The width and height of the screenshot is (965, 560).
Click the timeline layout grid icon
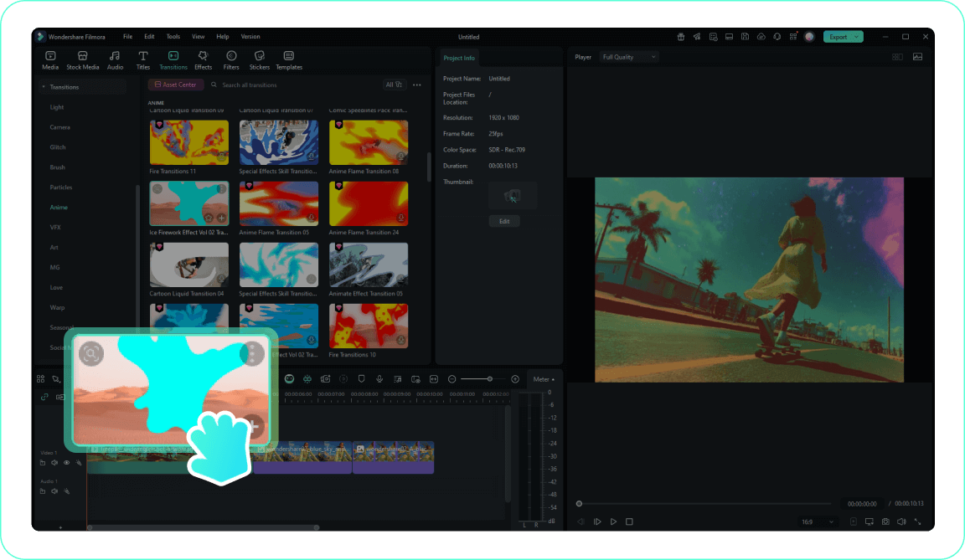(x=40, y=379)
